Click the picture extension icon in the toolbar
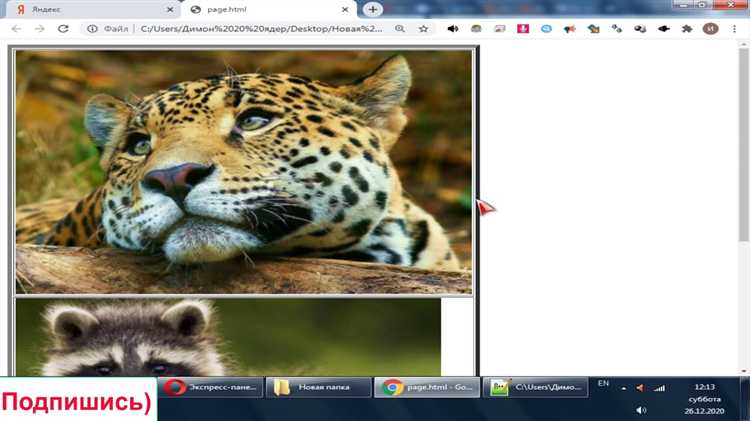The width and height of the screenshot is (750, 421). 499,29
